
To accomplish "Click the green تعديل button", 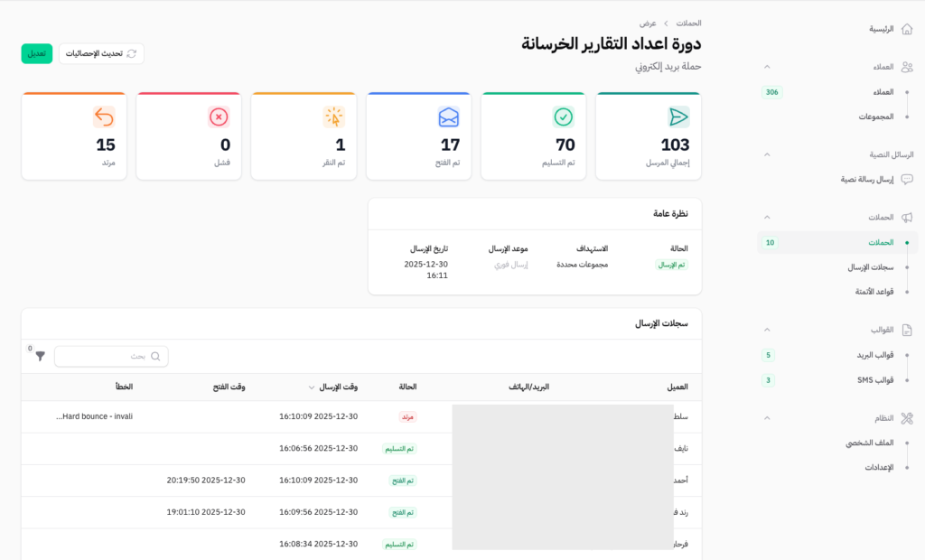I will point(36,54).
